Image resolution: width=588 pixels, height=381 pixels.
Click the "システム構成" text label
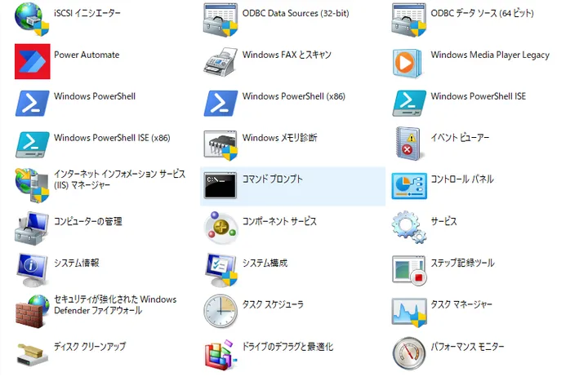coord(265,263)
